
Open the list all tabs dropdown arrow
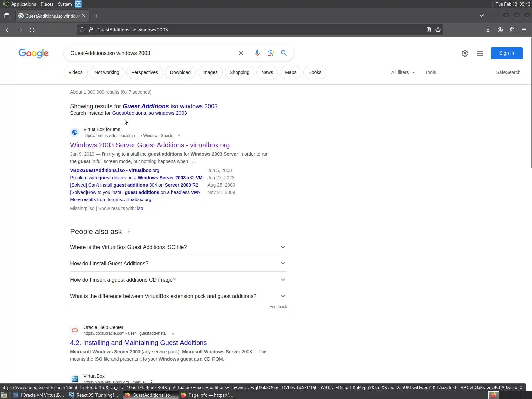click(481, 16)
